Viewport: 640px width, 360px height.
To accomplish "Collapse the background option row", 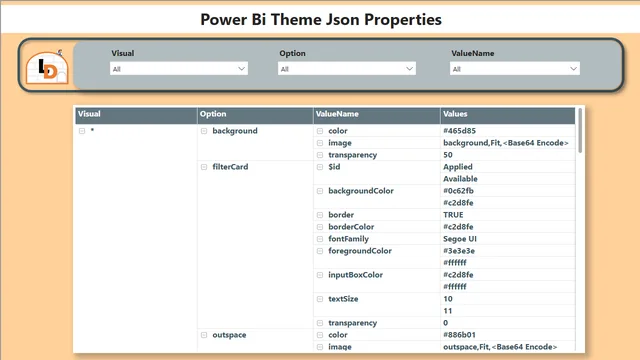I will 204,131.
